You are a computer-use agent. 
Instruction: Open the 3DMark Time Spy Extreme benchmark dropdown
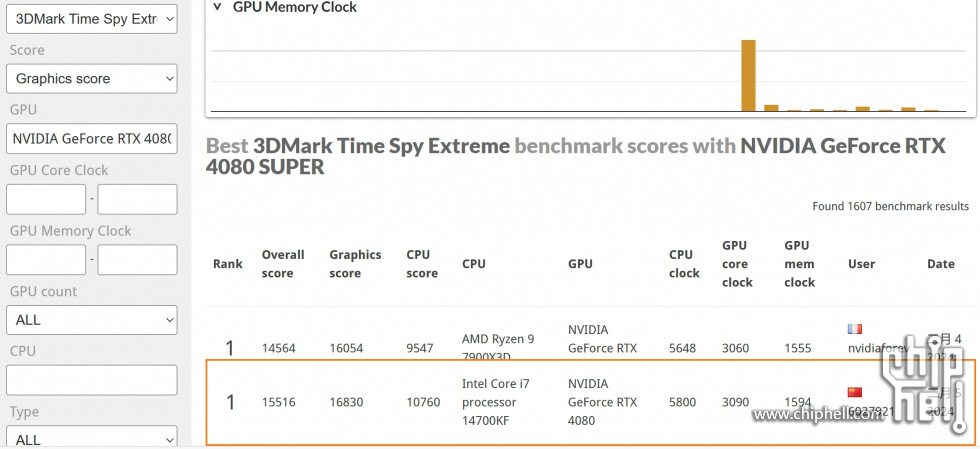(92, 19)
